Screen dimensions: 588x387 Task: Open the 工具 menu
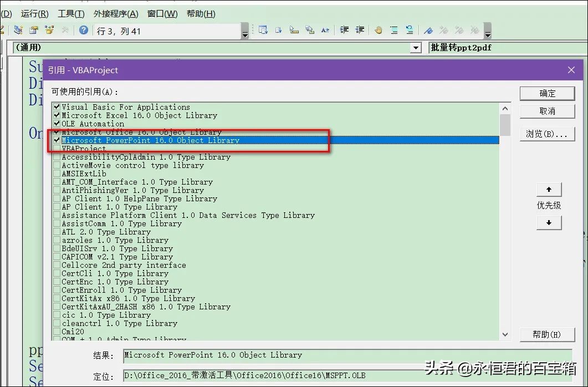70,13
